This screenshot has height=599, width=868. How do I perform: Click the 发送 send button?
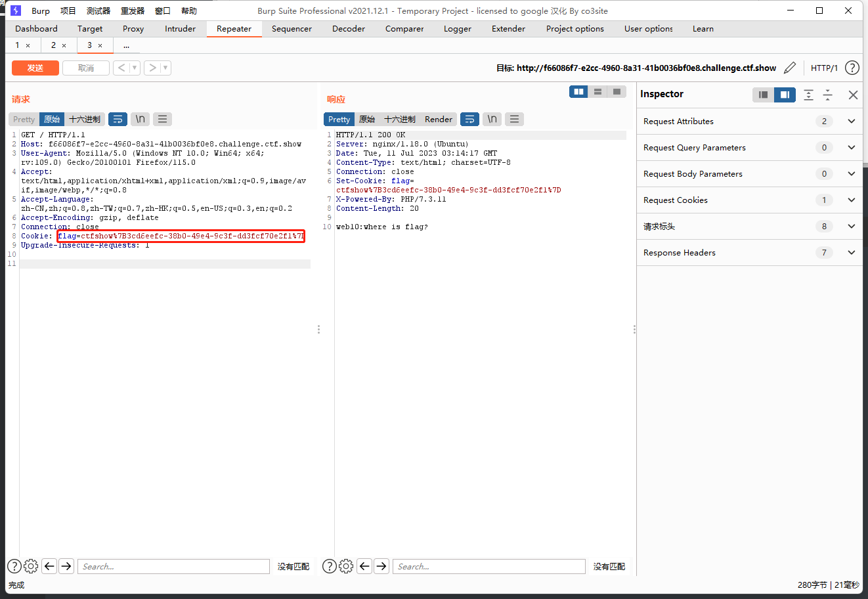point(35,68)
